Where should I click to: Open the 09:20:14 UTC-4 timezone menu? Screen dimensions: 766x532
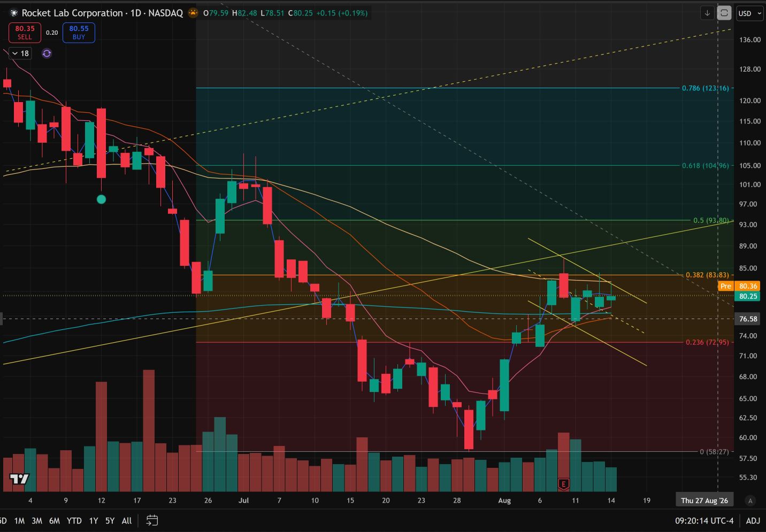pyautogui.click(x=704, y=521)
